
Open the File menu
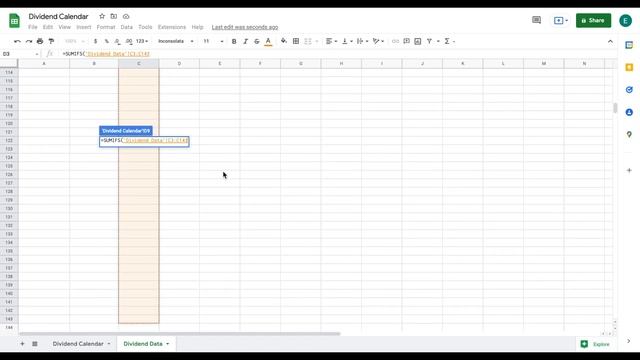33,27
